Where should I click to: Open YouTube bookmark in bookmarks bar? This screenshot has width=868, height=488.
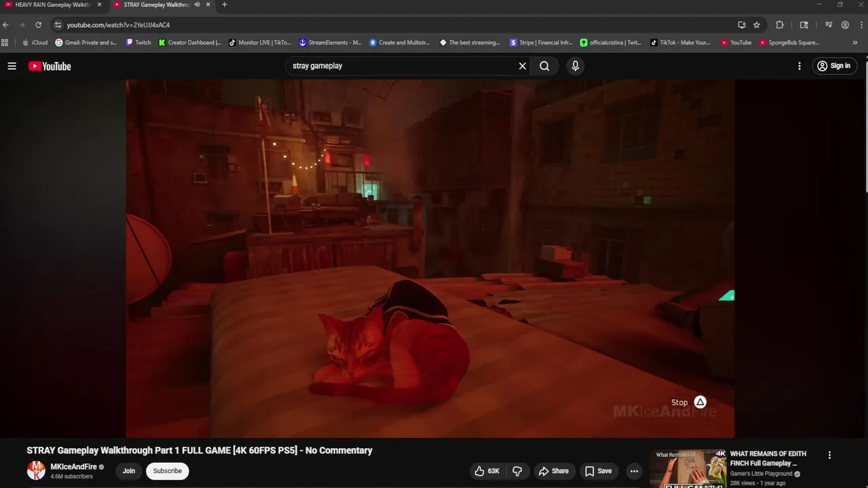(736, 43)
